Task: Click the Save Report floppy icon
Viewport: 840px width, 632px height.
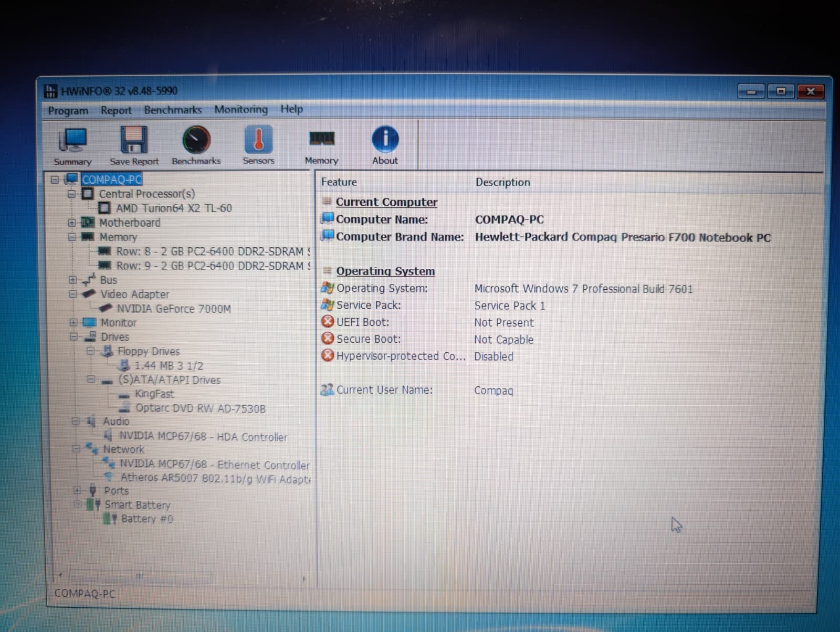Action: (x=134, y=140)
